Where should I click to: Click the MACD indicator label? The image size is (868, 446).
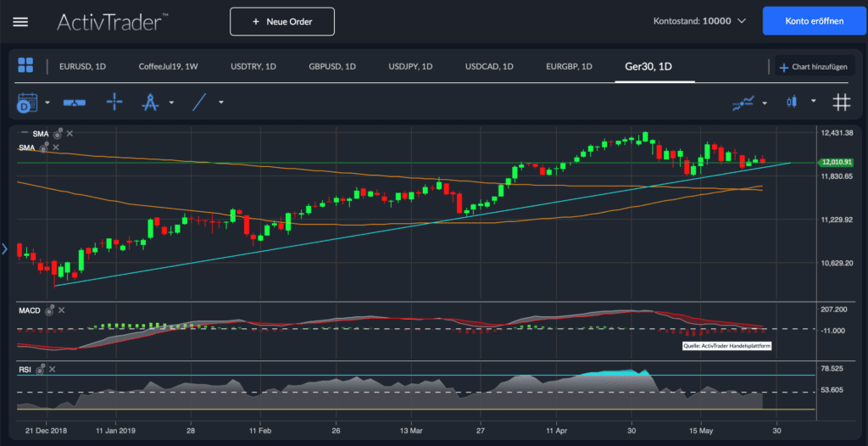[30, 311]
